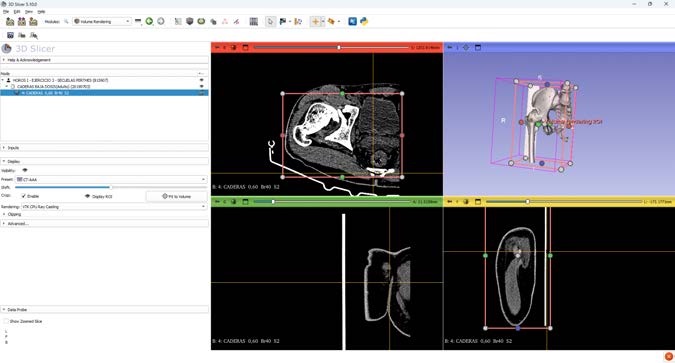Click the error log icon at bottom right
Screen dimensions: 675x363
tap(669, 357)
